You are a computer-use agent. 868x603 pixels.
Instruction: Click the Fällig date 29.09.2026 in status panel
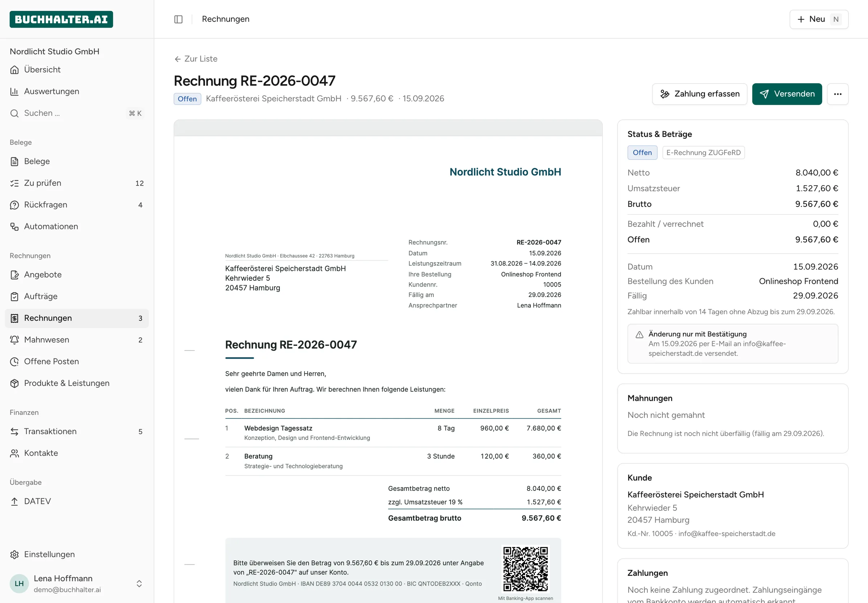pyautogui.click(x=815, y=296)
